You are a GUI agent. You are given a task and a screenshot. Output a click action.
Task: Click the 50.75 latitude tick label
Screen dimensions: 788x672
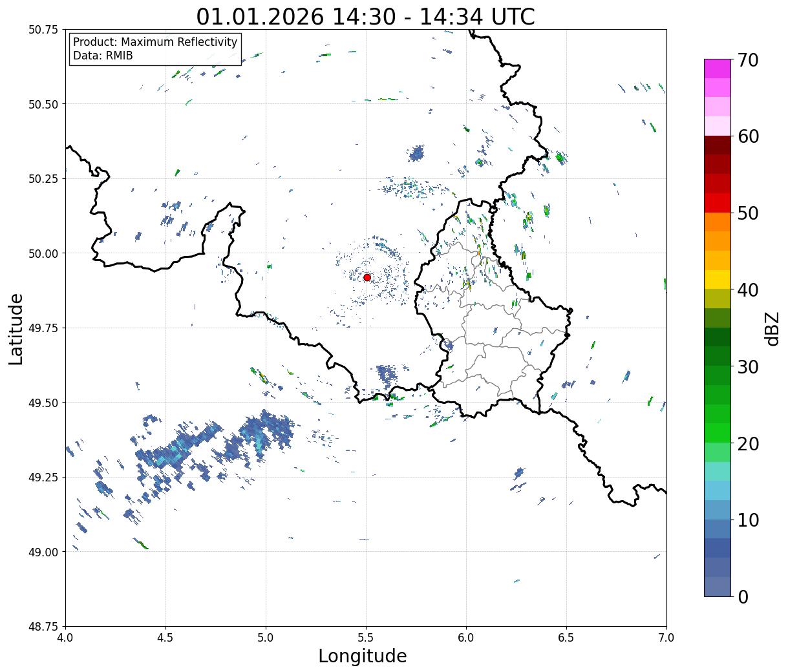click(x=43, y=30)
